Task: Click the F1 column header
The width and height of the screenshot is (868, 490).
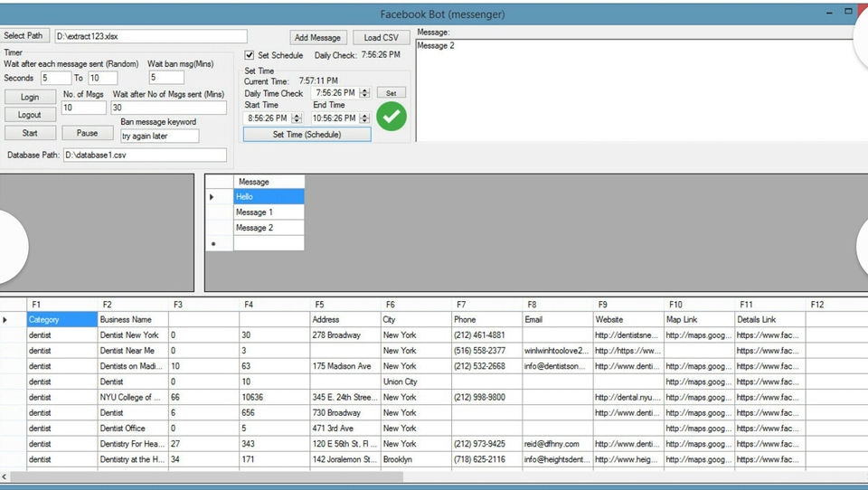Action: pyautogui.click(x=62, y=305)
